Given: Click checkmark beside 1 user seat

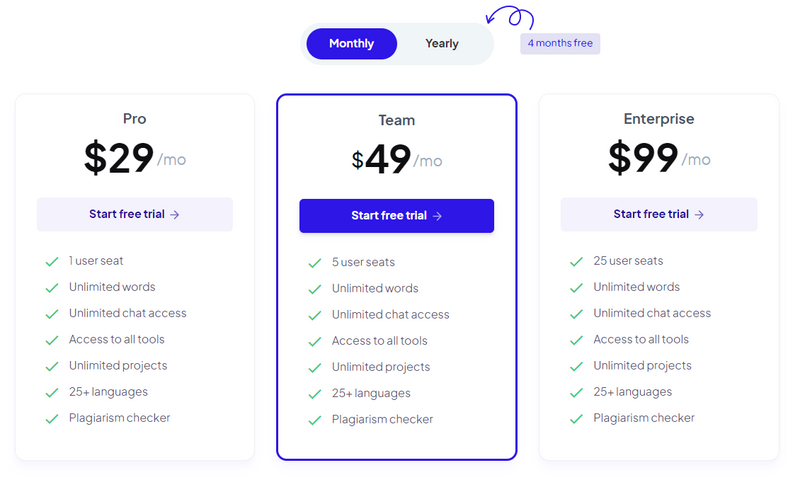Looking at the screenshot, I should pyautogui.click(x=52, y=262).
